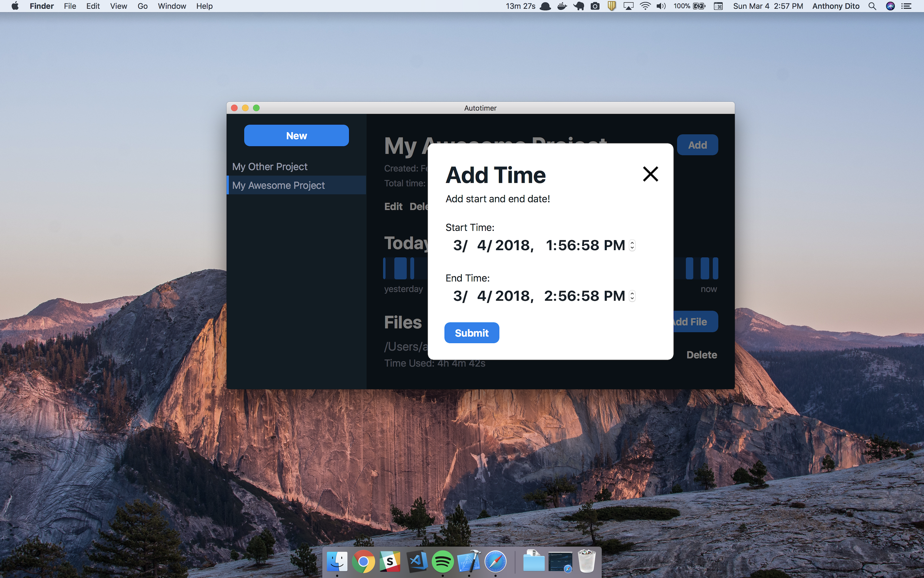Click the camera menu bar icon

[x=595, y=6]
